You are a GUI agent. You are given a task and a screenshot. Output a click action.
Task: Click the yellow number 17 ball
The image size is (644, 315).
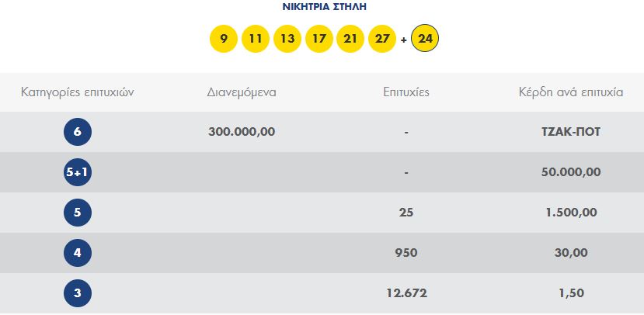coord(319,39)
